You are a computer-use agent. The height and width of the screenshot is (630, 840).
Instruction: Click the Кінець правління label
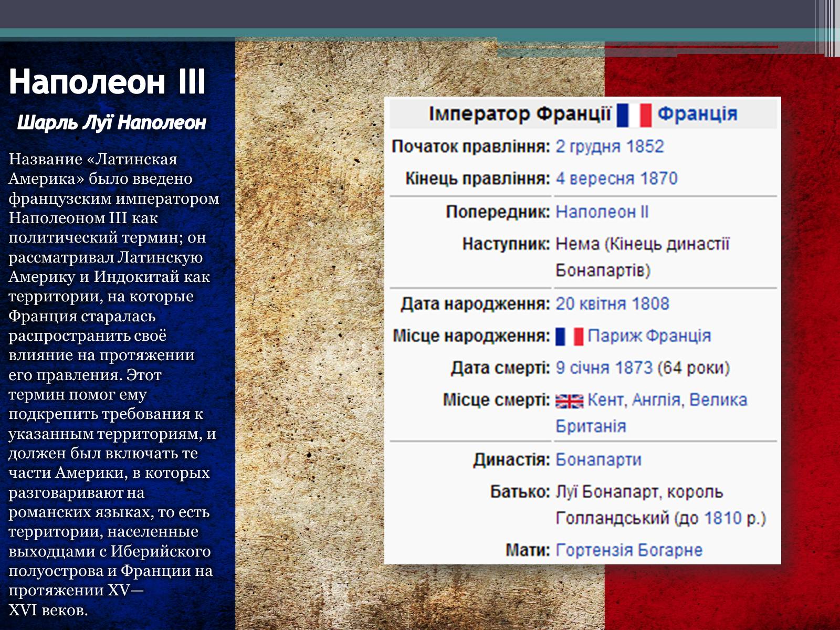[x=478, y=179]
